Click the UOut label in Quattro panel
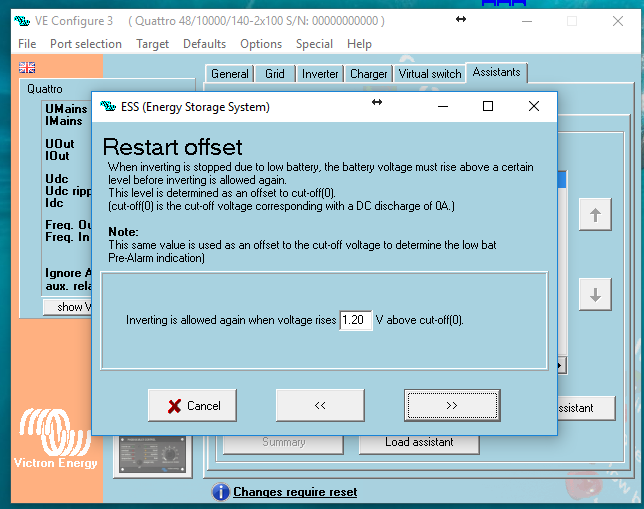 pos(60,144)
